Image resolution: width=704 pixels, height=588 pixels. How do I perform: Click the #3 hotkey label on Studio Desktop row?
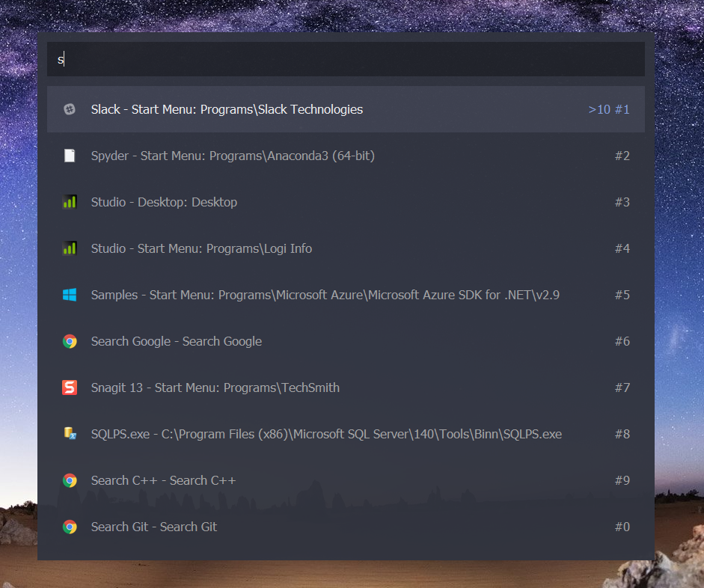coord(622,202)
